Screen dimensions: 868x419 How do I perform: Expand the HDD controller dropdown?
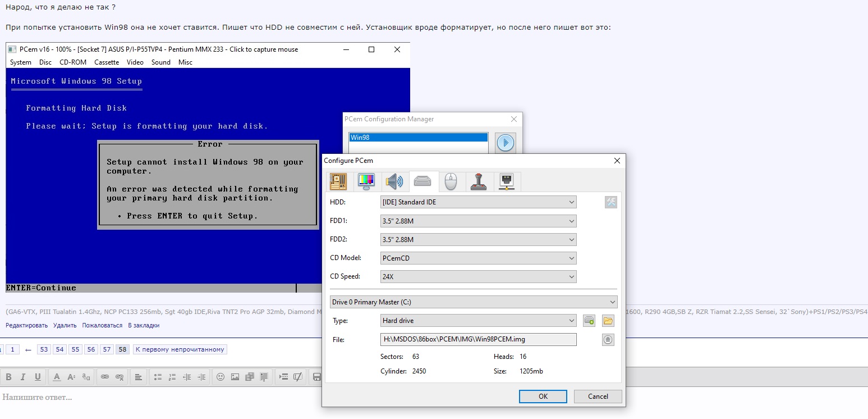(479, 202)
